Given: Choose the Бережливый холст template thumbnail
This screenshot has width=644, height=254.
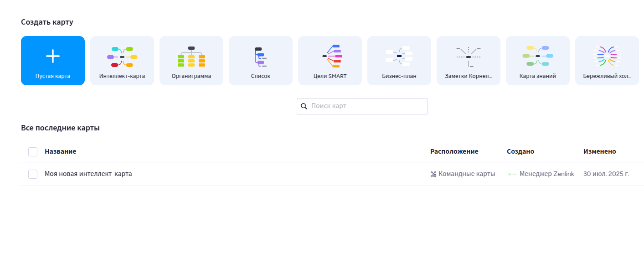Looking at the screenshot, I should click(607, 57).
